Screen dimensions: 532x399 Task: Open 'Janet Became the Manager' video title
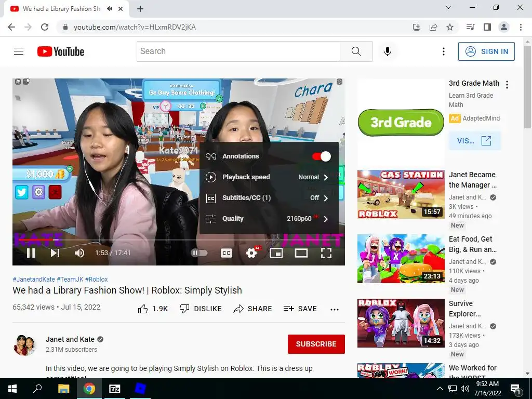[472, 180]
